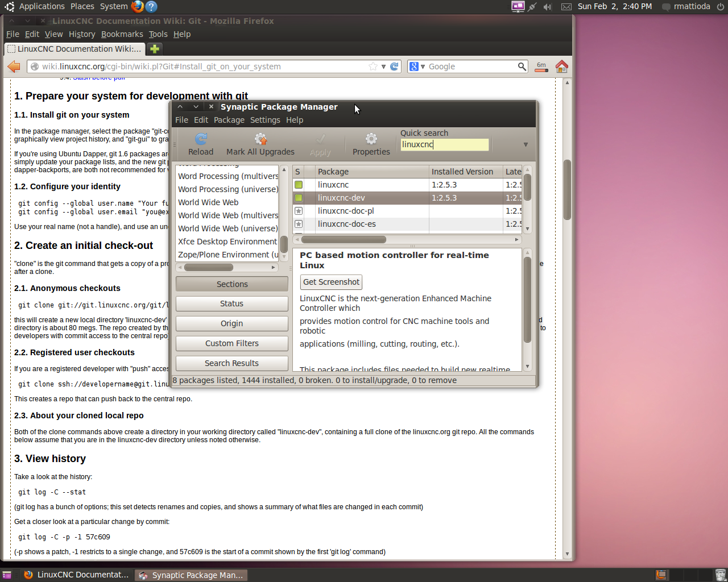728x582 pixels.
Task: Open Properties for the selected package
Action: (x=371, y=144)
